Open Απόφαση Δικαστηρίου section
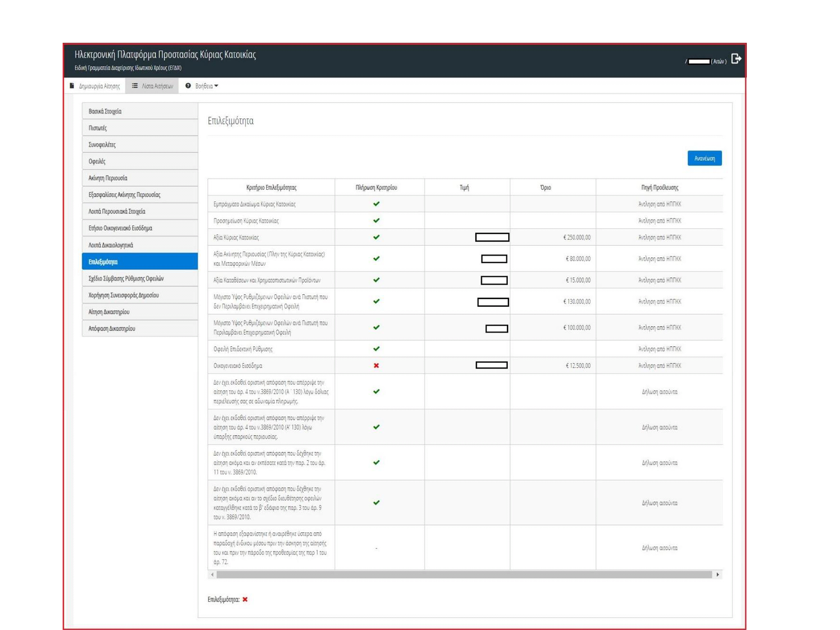This screenshot has height=630, width=840. [140, 329]
